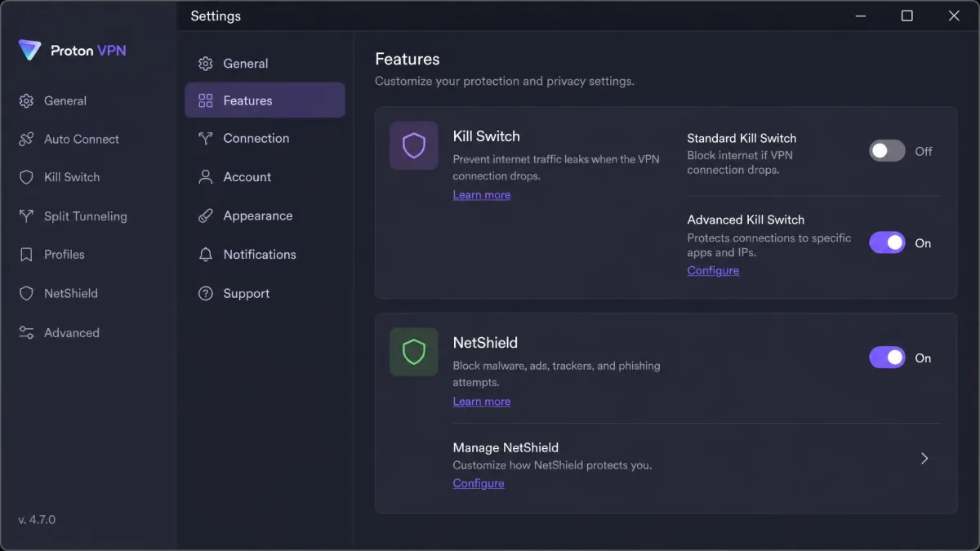Click Configure under Advanced Kill Switch

pos(713,271)
